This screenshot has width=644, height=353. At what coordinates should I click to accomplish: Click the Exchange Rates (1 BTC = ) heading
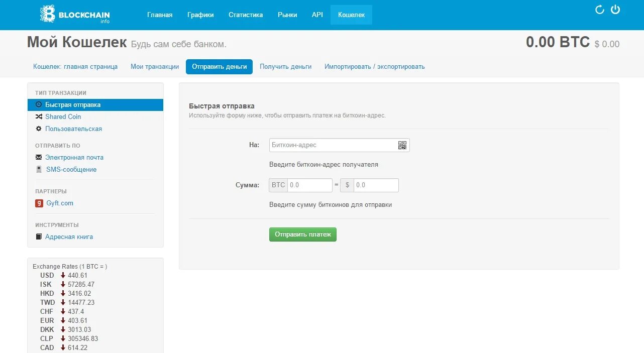pyautogui.click(x=70, y=266)
